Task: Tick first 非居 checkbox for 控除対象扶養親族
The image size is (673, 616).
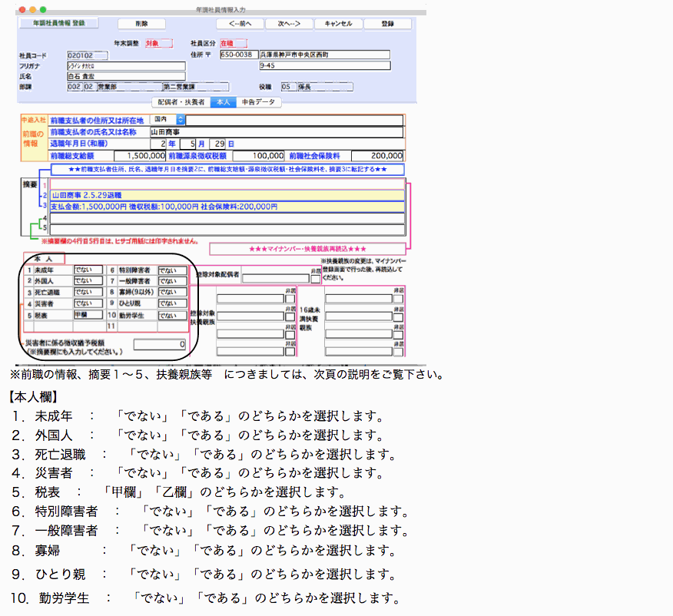Action: click(290, 300)
